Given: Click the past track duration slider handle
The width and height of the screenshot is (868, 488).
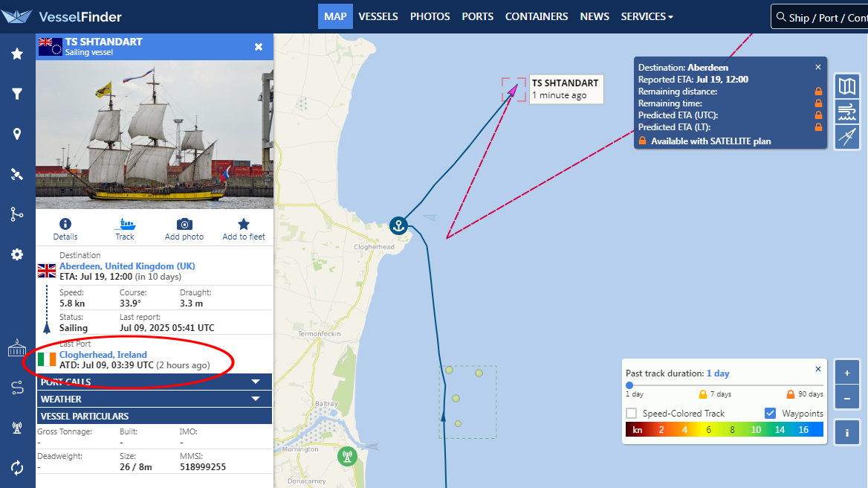Looking at the screenshot, I should [629, 385].
